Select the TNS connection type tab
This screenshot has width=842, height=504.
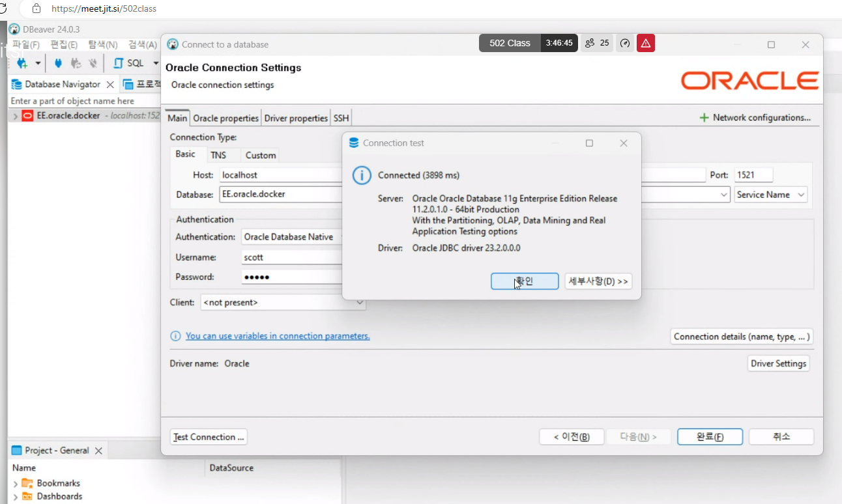point(218,155)
